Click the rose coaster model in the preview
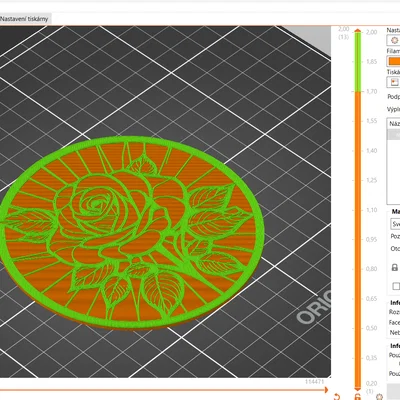This screenshot has height=400, width=400. (x=132, y=232)
